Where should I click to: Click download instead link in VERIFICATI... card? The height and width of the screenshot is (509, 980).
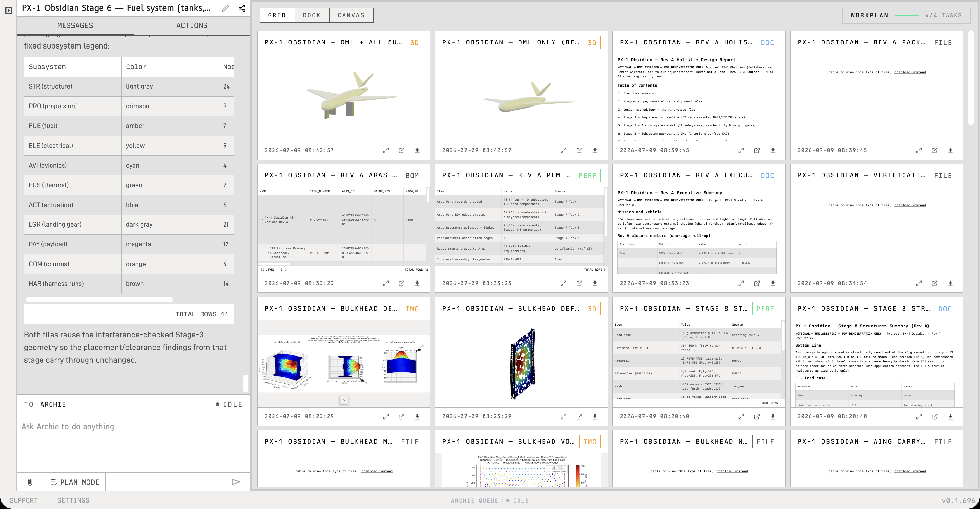(910, 205)
